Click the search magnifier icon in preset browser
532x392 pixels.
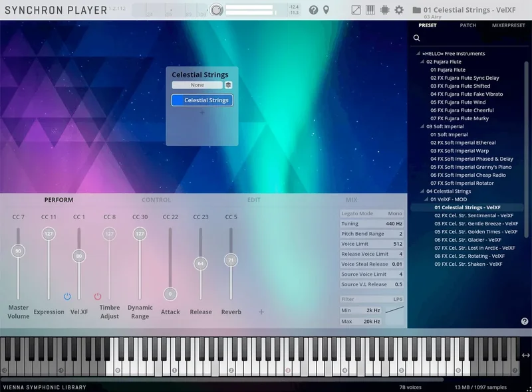point(417,38)
